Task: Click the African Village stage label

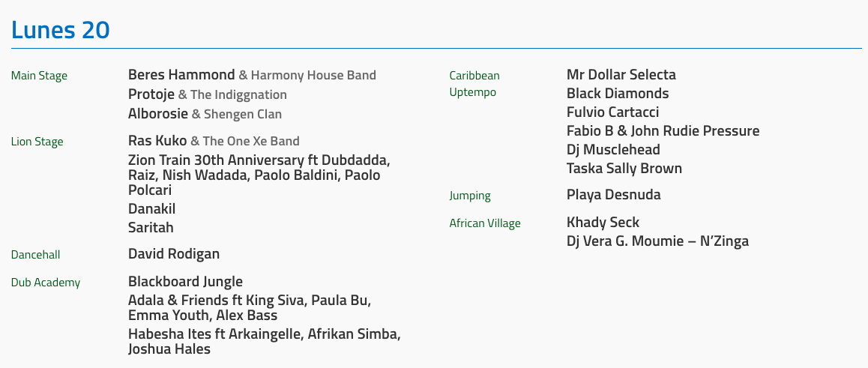Action: point(484,223)
